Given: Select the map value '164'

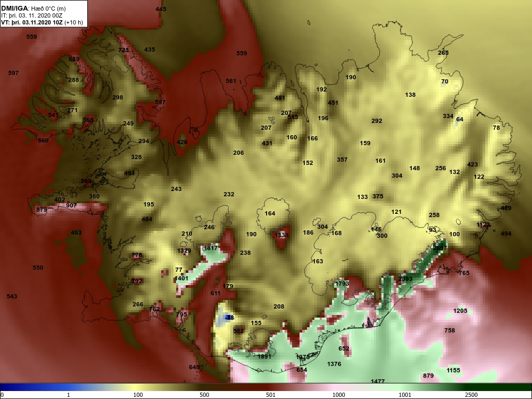Looking at the screenshot, I should point(270,213).
